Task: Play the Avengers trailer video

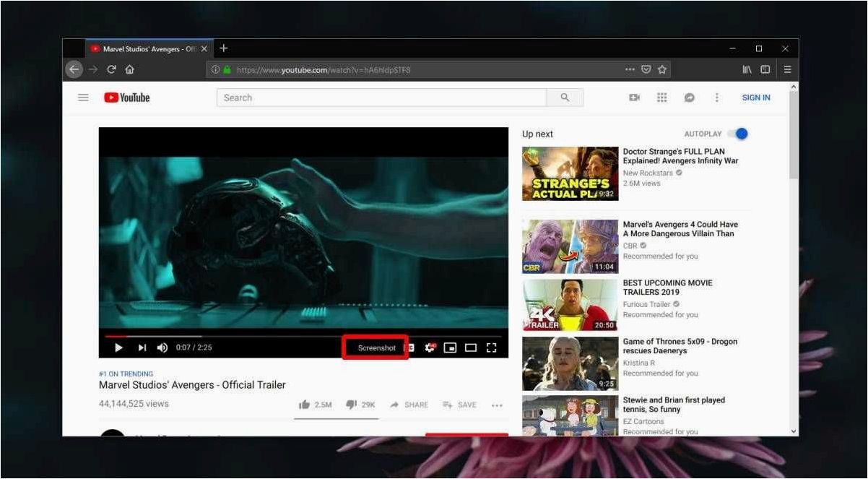Action: (118, 348)
